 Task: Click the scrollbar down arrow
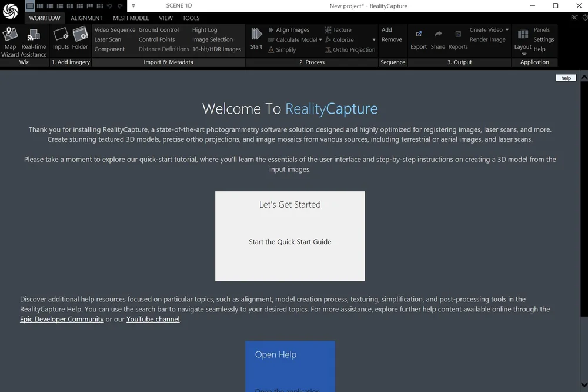point(584,384)
